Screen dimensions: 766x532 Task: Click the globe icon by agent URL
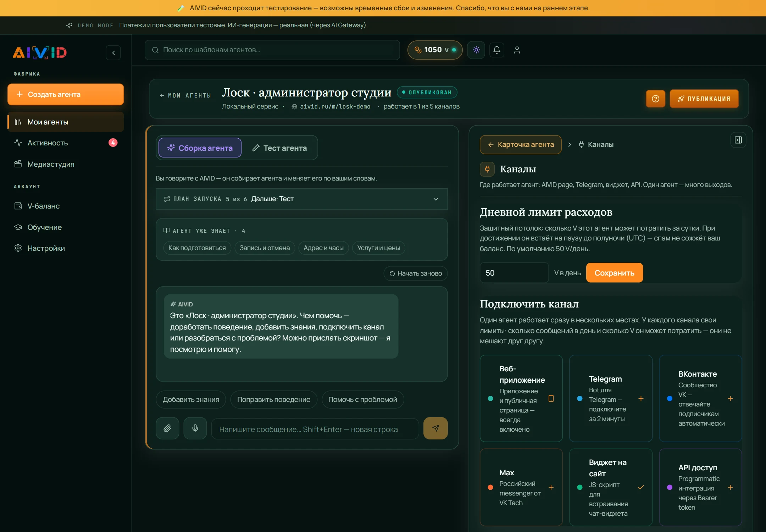(x=294, y=107)
